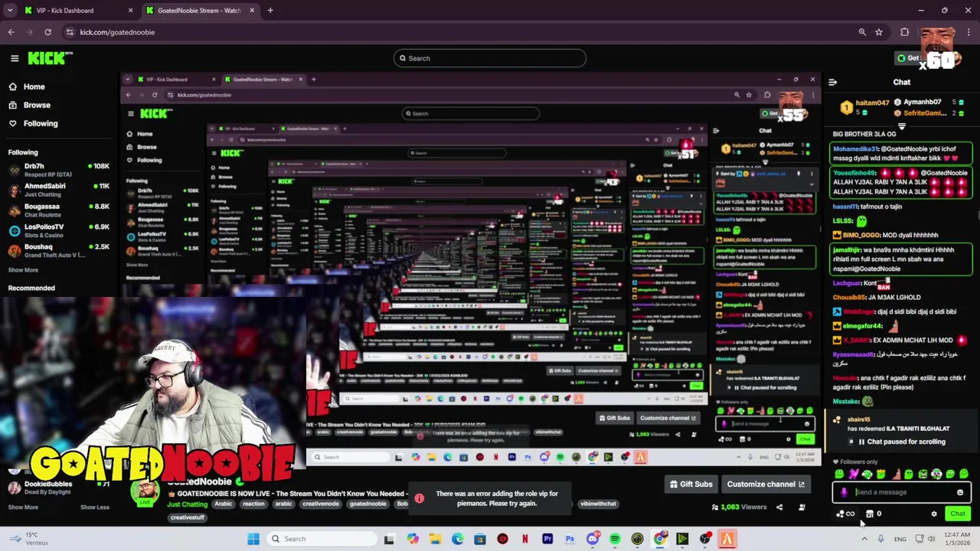This screenshot has width=980, height=551.
Task: Open the Kick hamburger menu
Action: point(15,58)
